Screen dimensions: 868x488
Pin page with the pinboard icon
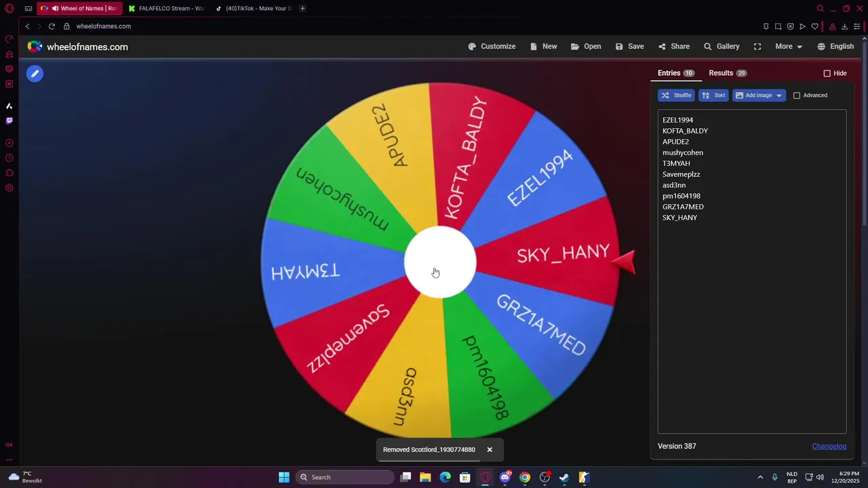(x=766, y=26)
